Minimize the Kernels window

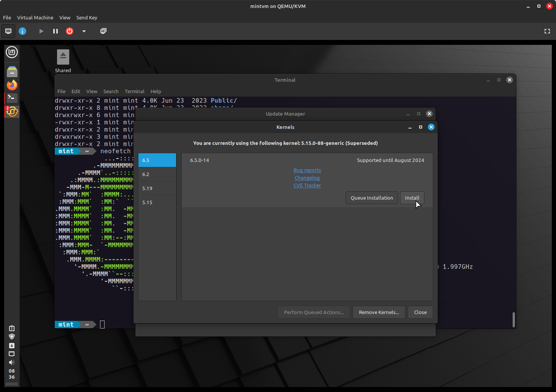(410, 127)
